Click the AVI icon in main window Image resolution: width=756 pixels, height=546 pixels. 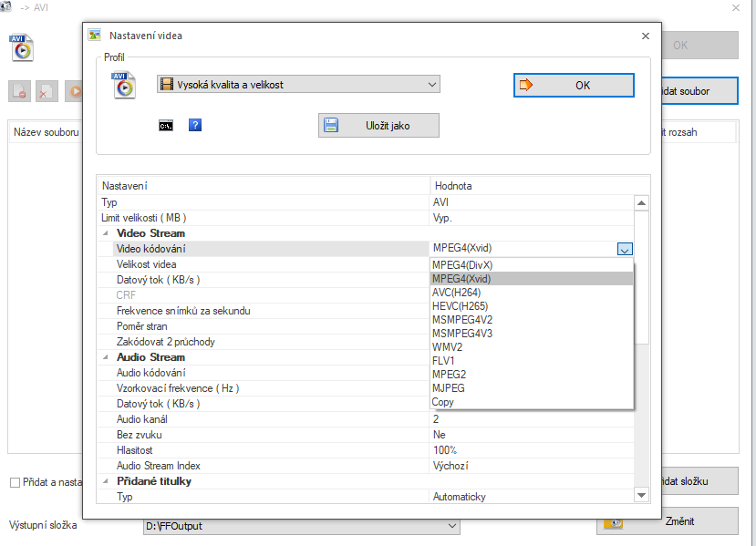pos(21,46)
